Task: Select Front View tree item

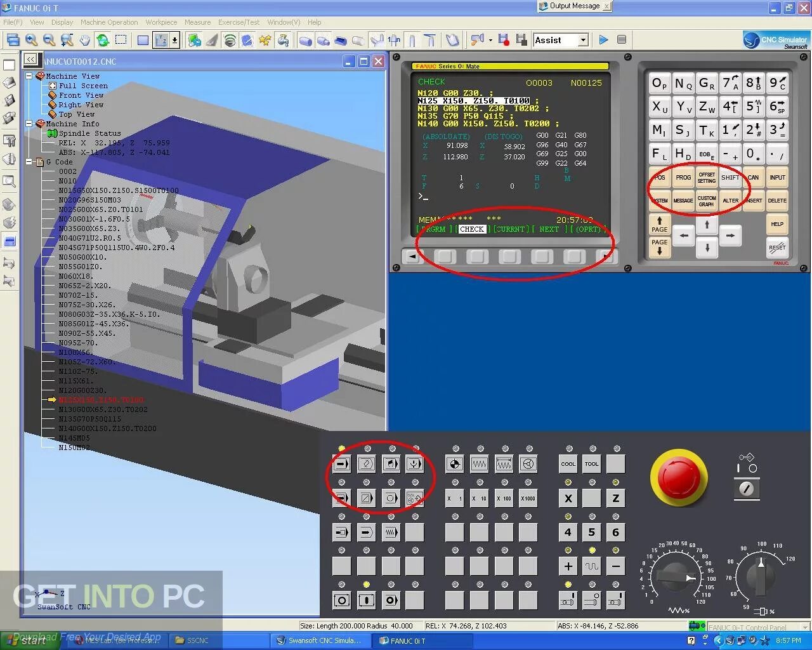Action: tap(81, 95)
